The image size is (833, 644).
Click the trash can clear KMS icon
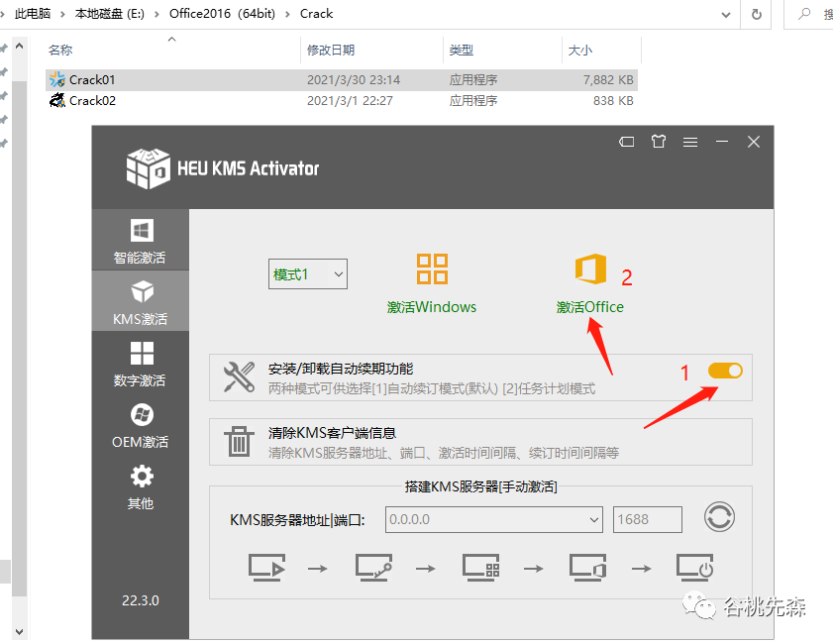[239, 442]
